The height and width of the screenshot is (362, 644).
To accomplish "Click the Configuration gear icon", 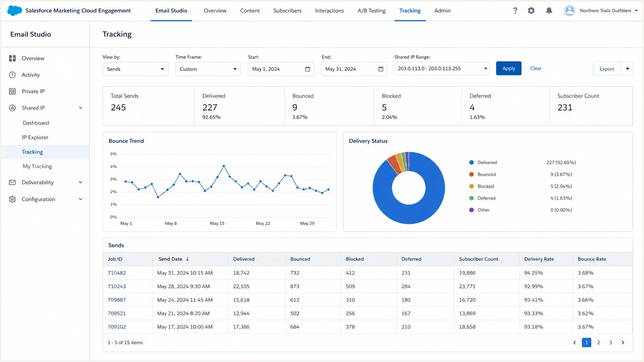I will coord(12,199).
